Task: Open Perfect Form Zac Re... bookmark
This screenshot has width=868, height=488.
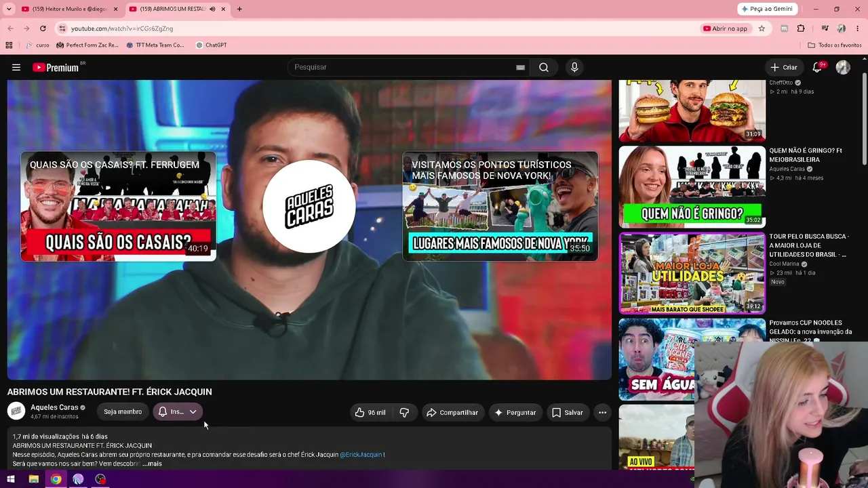Action: [87, 45]
